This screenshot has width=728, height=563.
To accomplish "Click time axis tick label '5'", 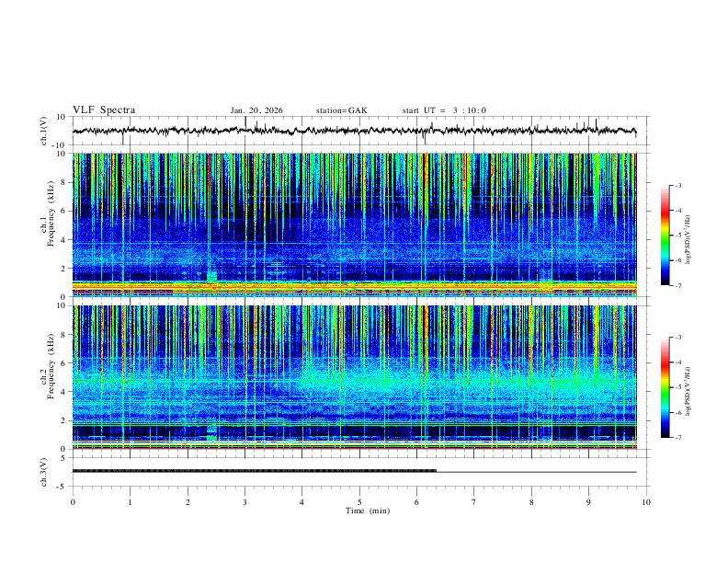I will click(359, 502).
